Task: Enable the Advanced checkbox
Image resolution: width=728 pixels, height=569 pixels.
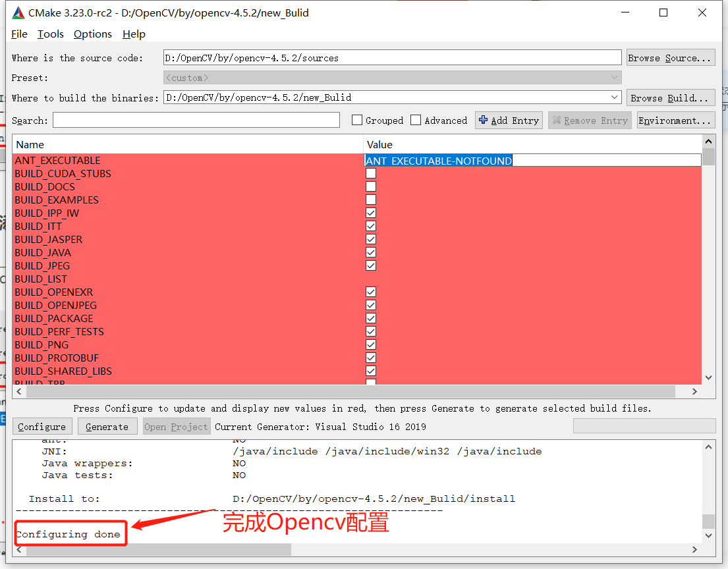Action: pyautogui.click(x=416, y=121)
